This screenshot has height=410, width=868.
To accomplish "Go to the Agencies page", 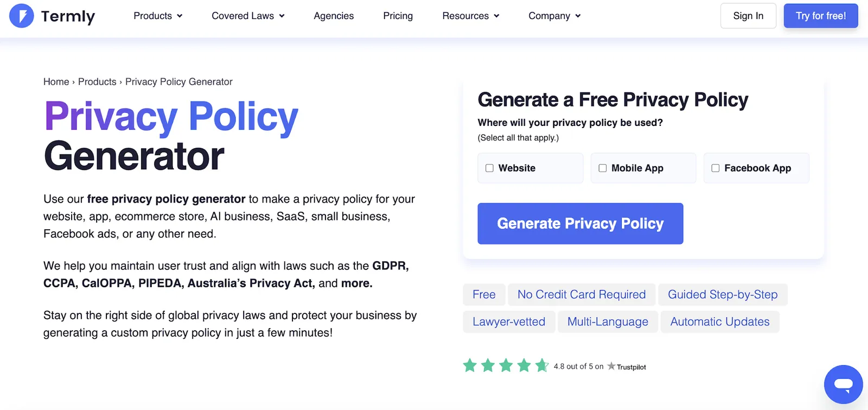I will tap(334, 16).
